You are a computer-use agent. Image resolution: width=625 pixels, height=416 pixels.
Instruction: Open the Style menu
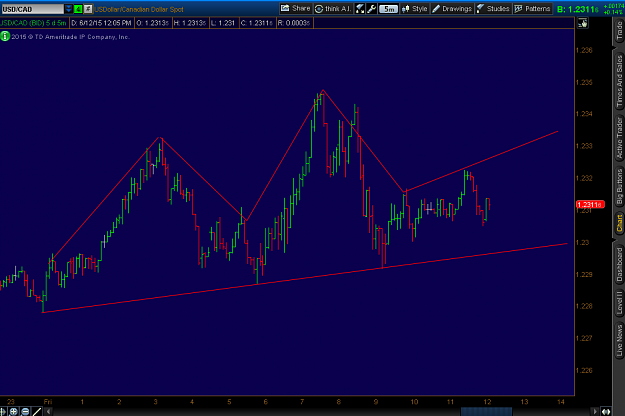[x=415, y=8]
